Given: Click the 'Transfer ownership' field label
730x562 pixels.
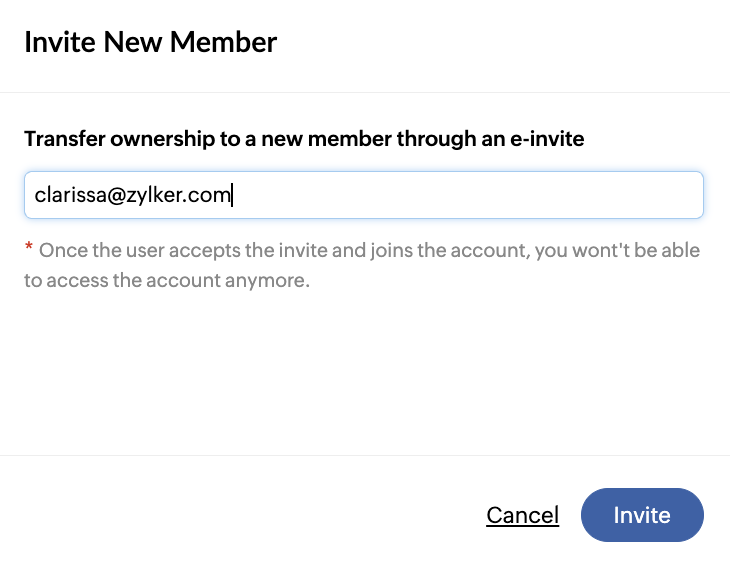Looking at the screenshot, I should coord(304,139).
